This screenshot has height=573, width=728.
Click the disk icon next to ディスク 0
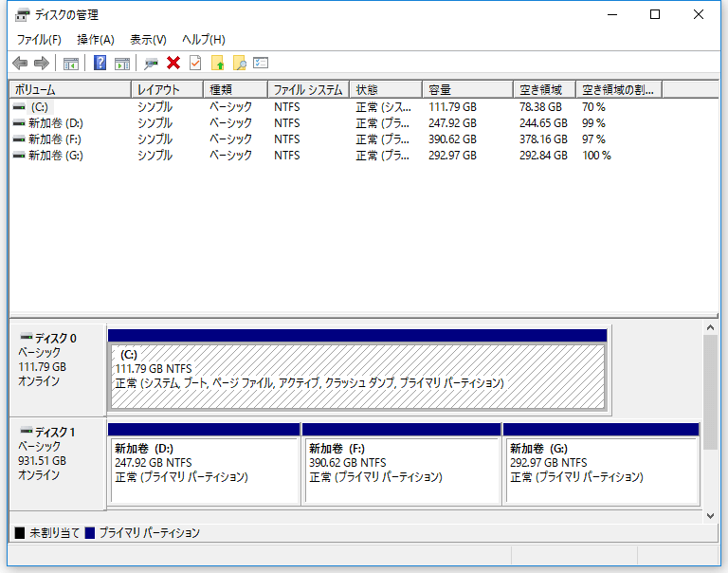tap(27, 337)
